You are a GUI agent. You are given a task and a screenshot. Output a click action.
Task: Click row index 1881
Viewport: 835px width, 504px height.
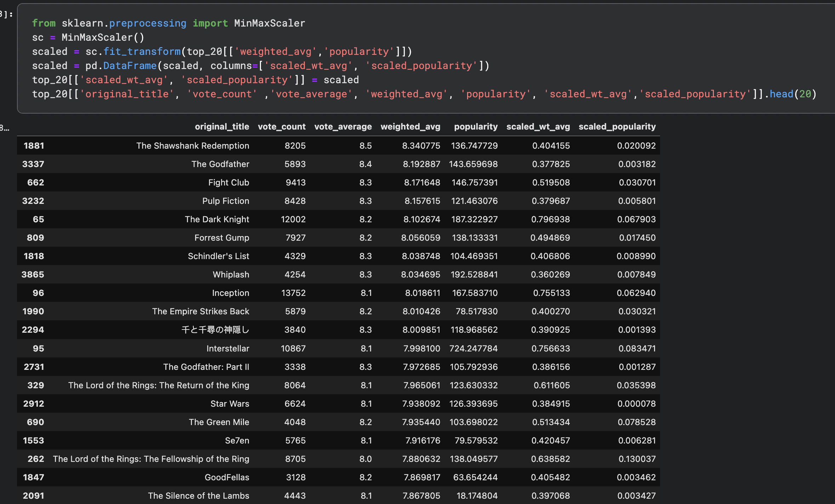34,145
